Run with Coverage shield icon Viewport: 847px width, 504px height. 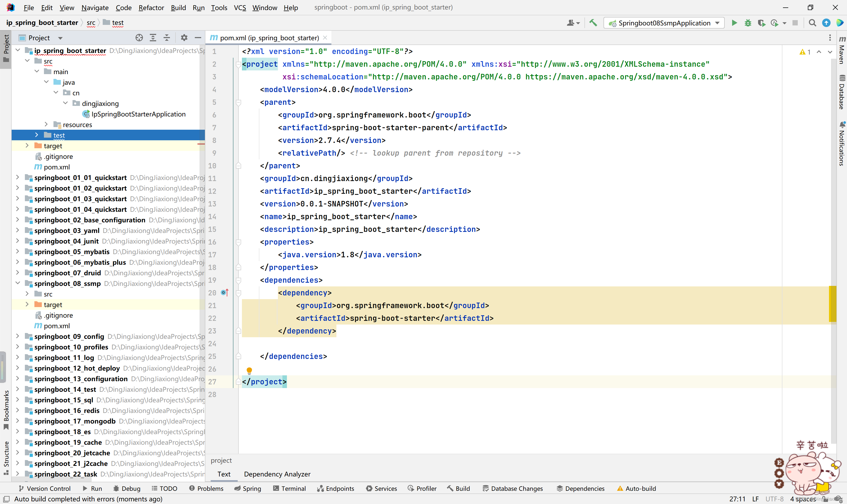pyautogui.click(x=762, y=23)
